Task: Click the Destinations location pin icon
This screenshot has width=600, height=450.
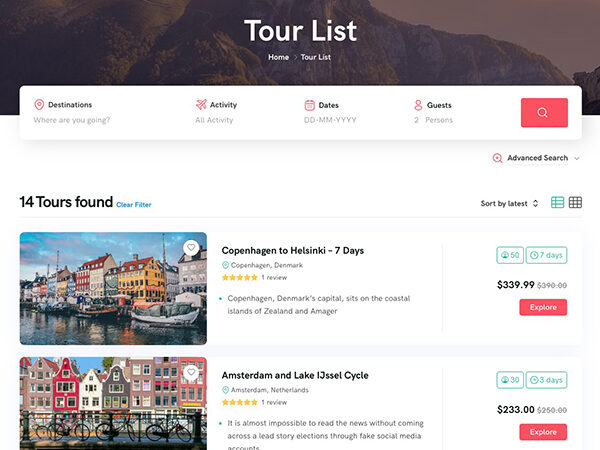Action: pos(39,105)
